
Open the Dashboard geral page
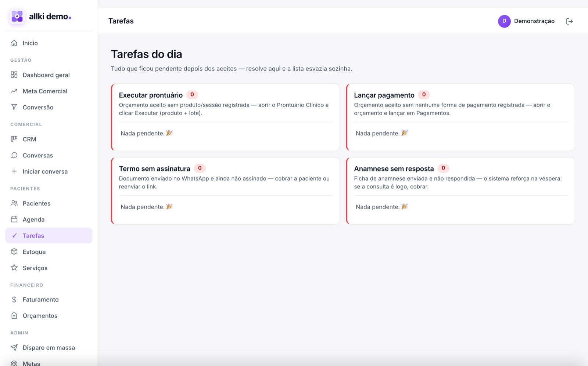click(49, 75)
